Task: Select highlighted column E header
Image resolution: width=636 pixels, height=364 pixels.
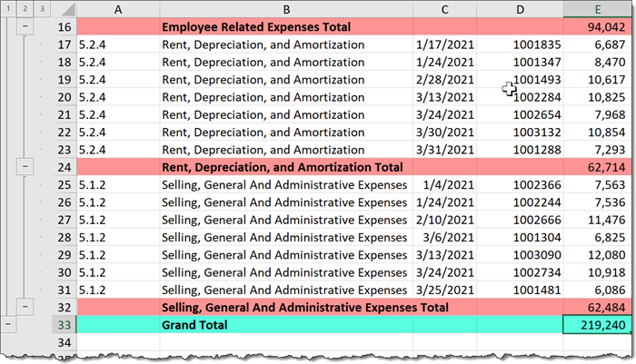Action: (598, 8)
